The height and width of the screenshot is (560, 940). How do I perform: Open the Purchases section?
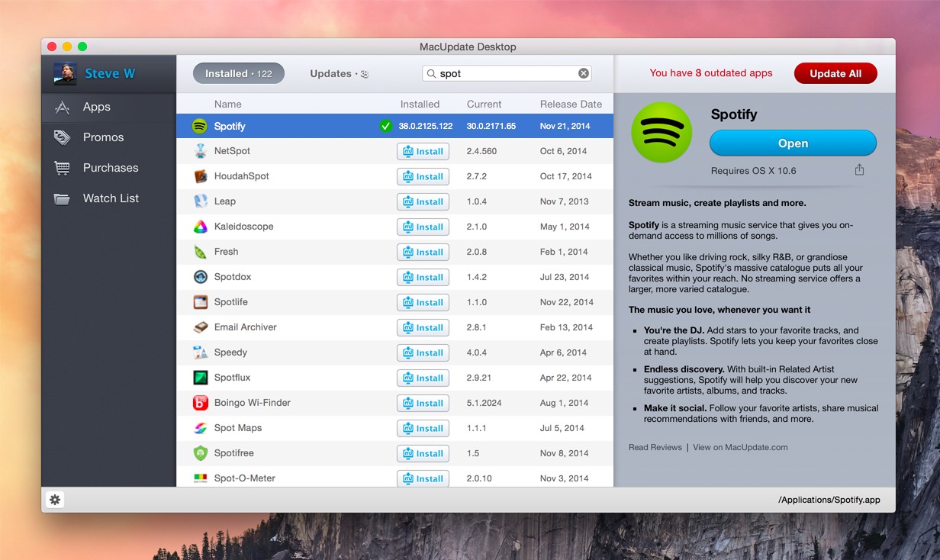click(x=109, y=168)
